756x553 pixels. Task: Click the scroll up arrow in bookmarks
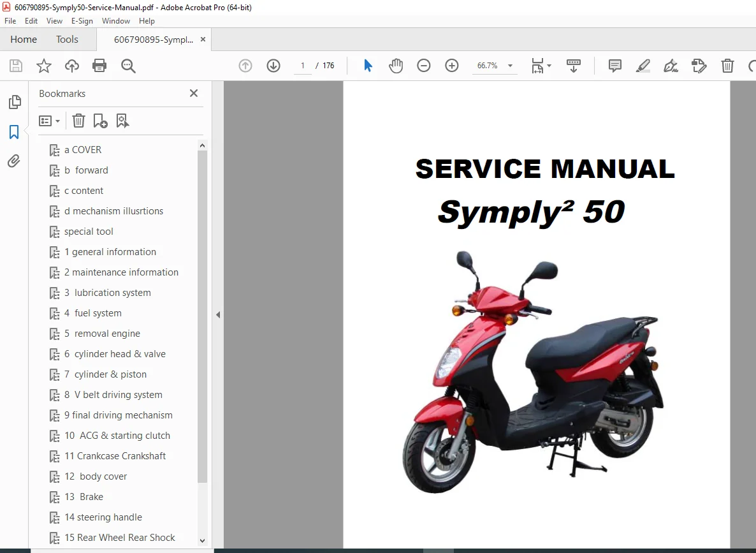coord(203,145)
